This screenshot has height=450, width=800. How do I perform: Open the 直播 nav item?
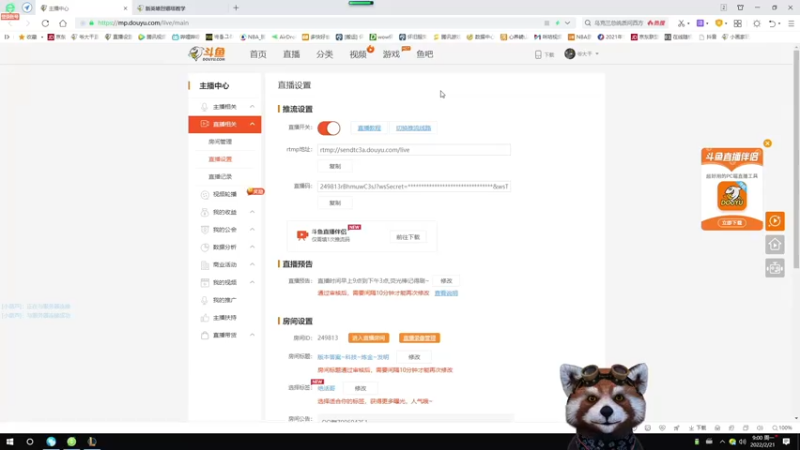click(x=291, y=54)
